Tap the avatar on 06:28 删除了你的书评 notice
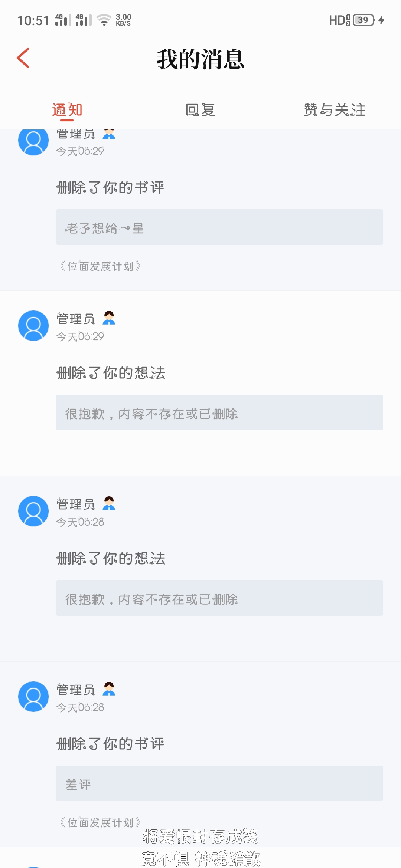The width and height of the screenshot is (401, 868). pos(33,697)
